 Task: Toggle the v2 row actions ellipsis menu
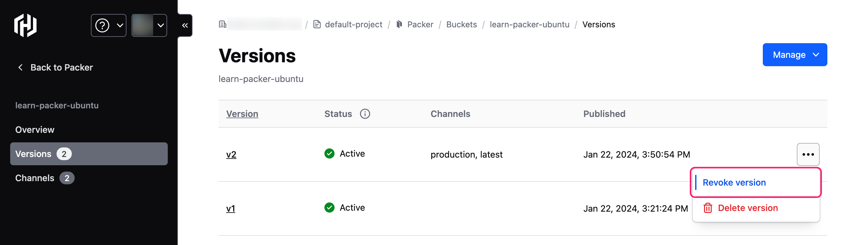coord(808,154)
